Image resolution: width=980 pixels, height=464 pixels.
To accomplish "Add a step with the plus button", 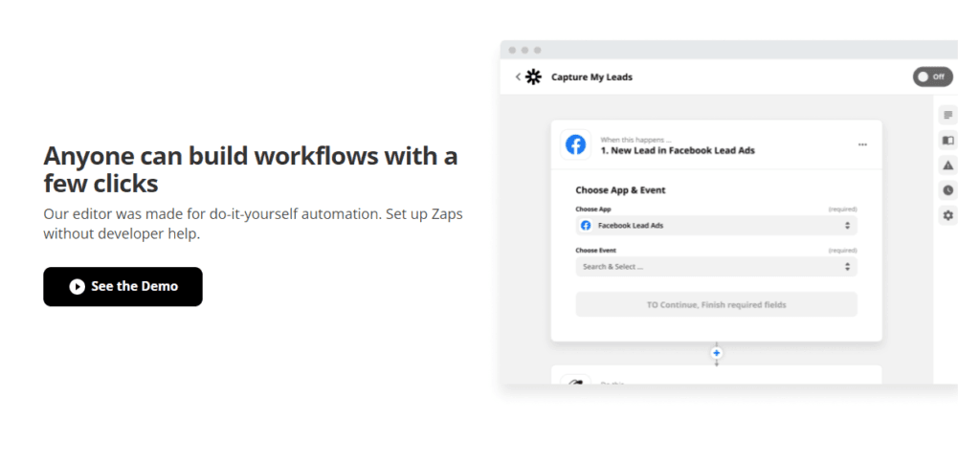I will (x=716, y=353).
